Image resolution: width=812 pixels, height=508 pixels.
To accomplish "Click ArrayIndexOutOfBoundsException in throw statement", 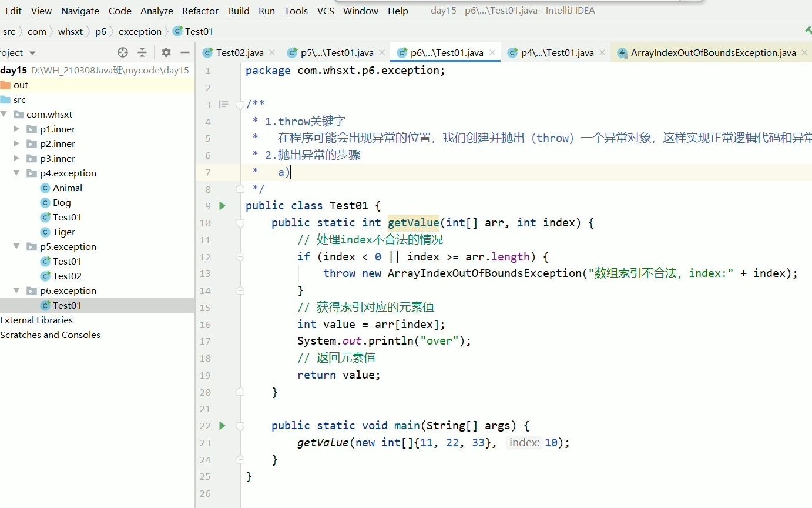I will tap(485, 273).
